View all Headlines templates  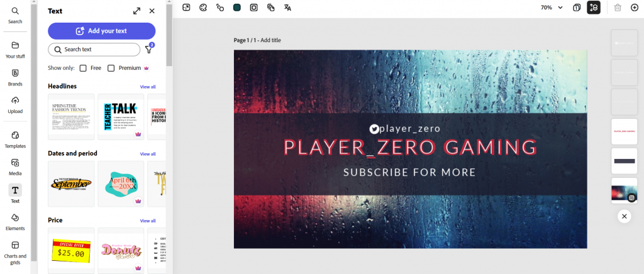coord(148,87)
